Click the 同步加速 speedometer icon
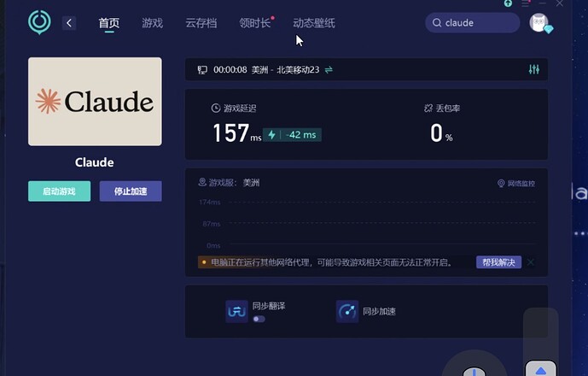This screenshot has width=588, height=376. click(347, 311)
